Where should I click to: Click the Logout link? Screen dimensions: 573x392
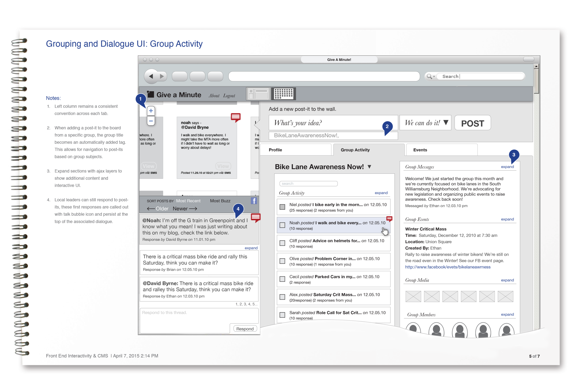coord(229,96)
